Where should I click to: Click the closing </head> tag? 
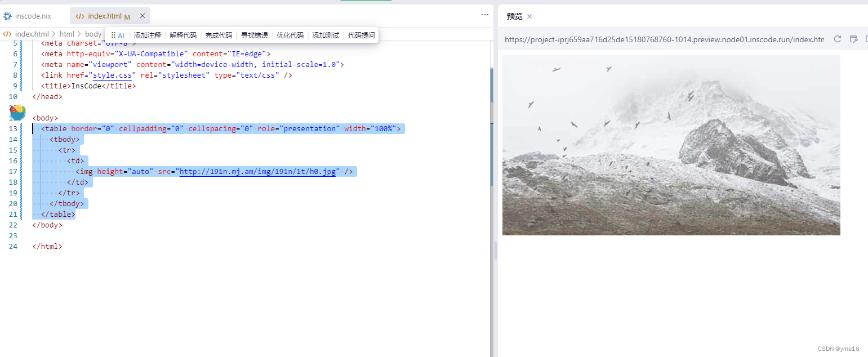tap(47, 96)
